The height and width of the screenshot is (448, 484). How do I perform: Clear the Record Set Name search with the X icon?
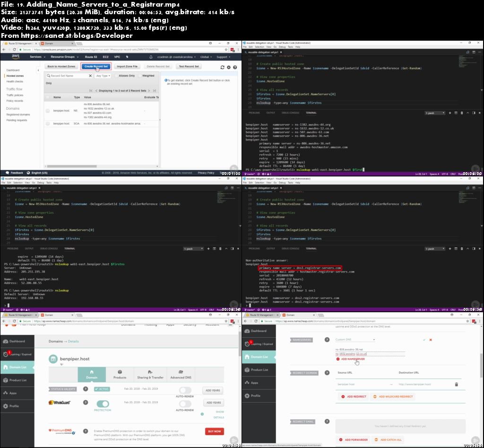(90, 76)
